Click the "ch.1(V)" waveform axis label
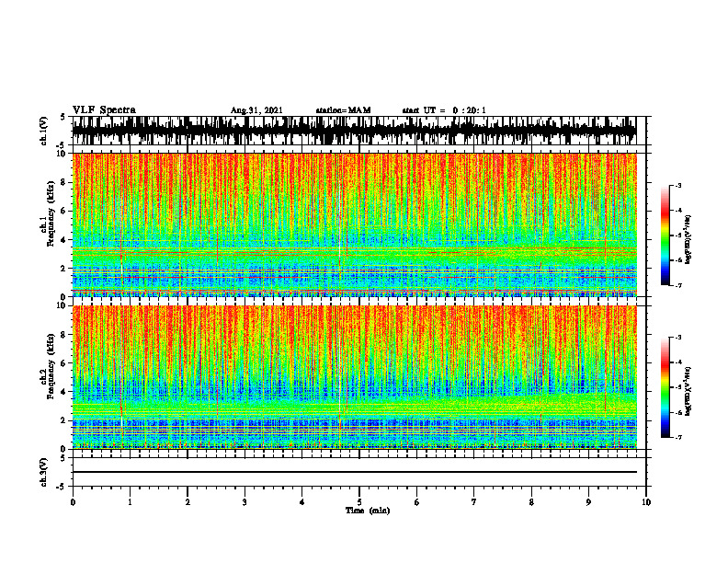 click(x=43, y=131)
